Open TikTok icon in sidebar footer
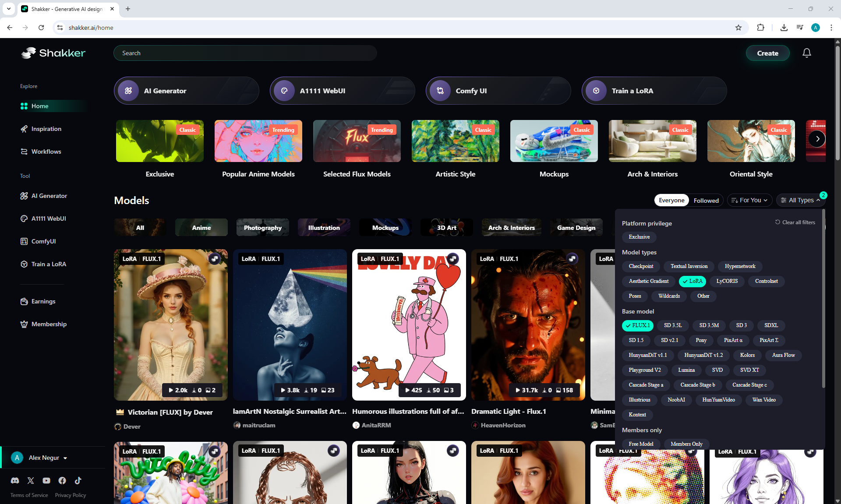Screen dimensions: 841x504 pyautogui.click(x=78, y=480)
